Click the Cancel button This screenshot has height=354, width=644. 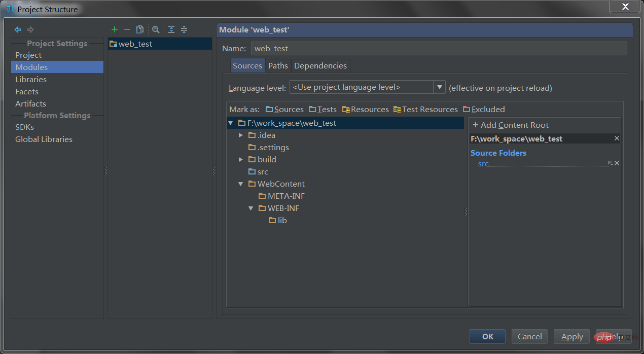pos(530,336)
